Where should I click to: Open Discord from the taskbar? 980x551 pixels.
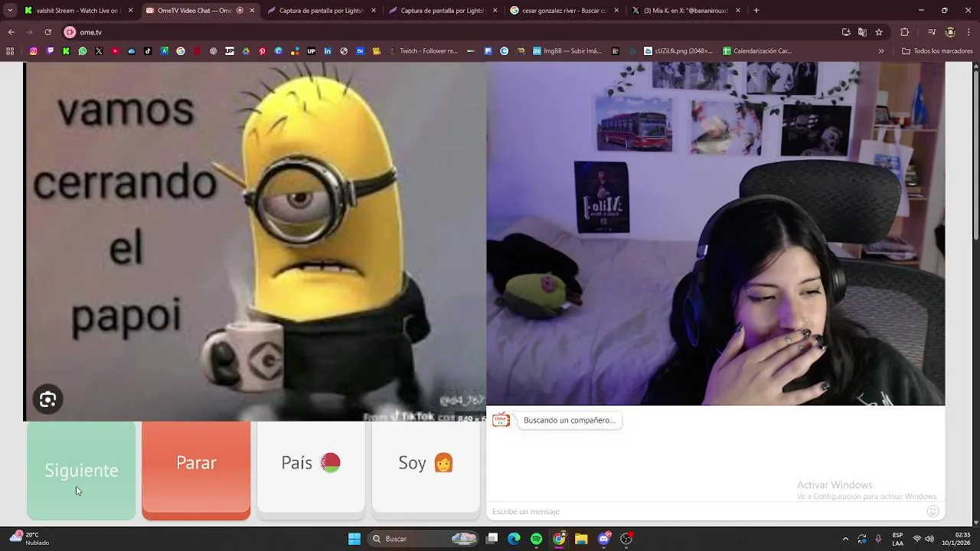coord(604,539)
